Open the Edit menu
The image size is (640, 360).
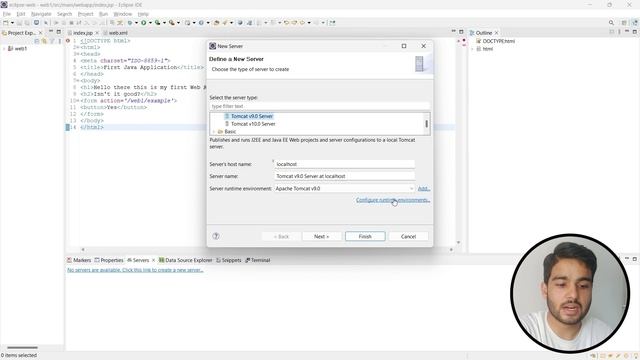[x=21, y=14]
